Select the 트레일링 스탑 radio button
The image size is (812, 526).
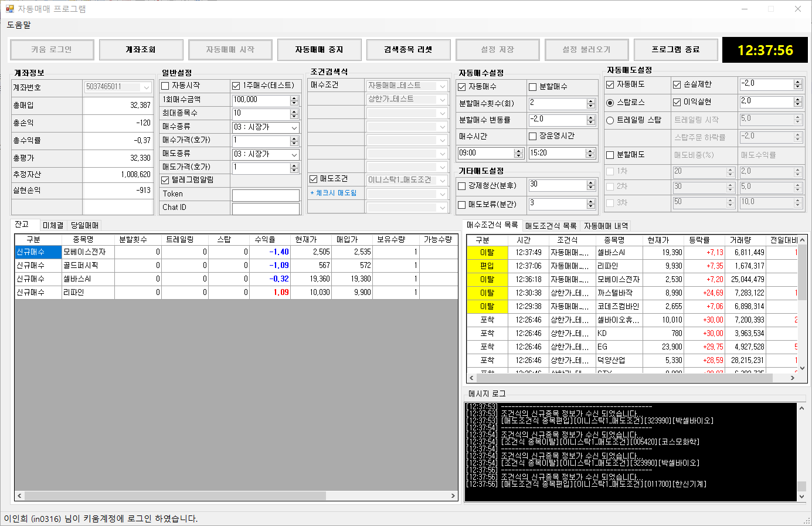click(x=610, y=120)
